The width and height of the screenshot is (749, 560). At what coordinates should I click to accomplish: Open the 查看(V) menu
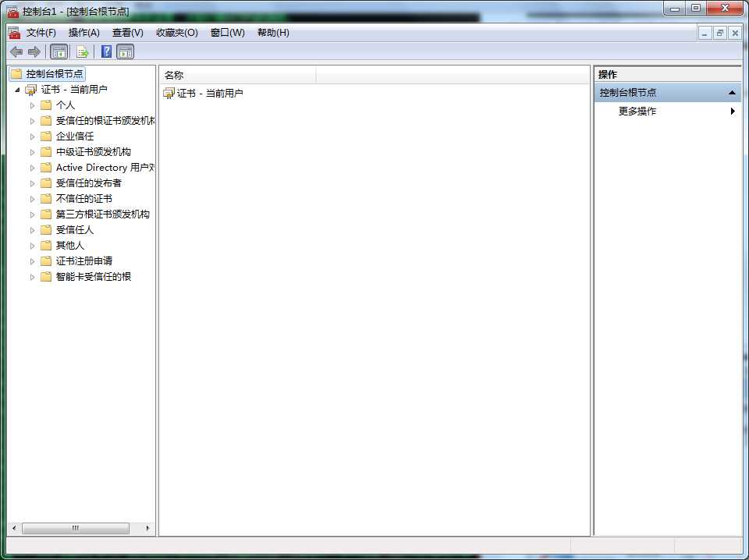click(x=127, y=33)
